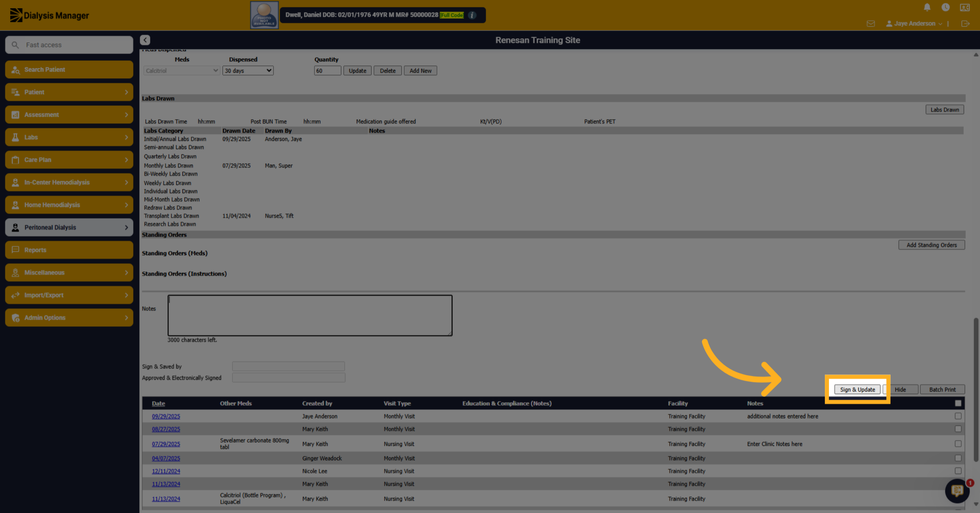Click the Add New medication button

tap(420, 71)
